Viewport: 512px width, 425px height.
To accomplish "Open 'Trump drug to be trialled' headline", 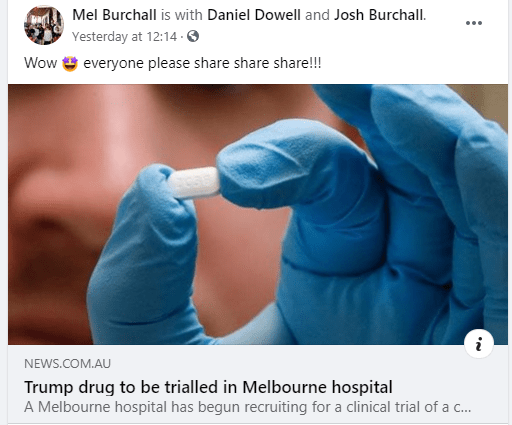I will pos(208,387).
